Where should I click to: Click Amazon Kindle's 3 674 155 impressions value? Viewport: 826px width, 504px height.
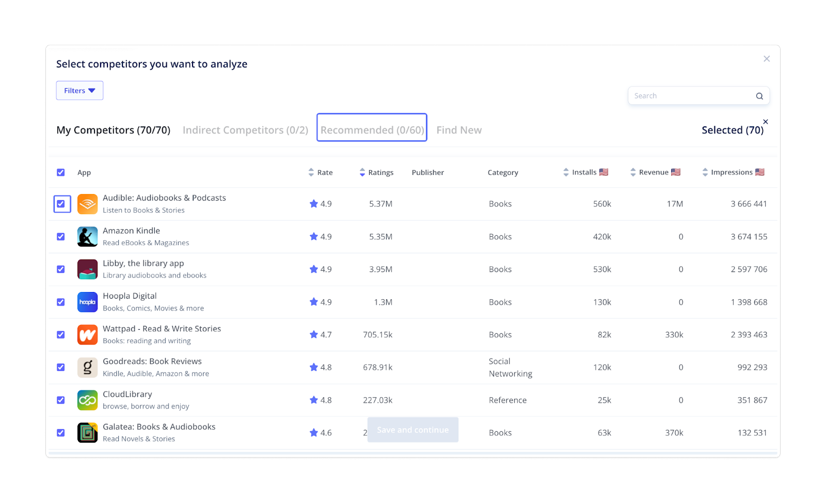[x=749, y=237]
